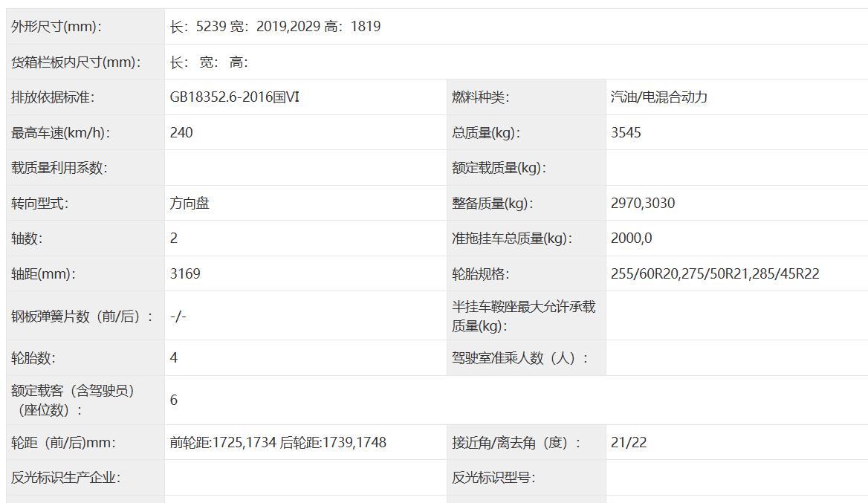This screenshot has height=503, width=868.
Task: Click the 燃料种类 label cell
Action: [x=481, y=97]
